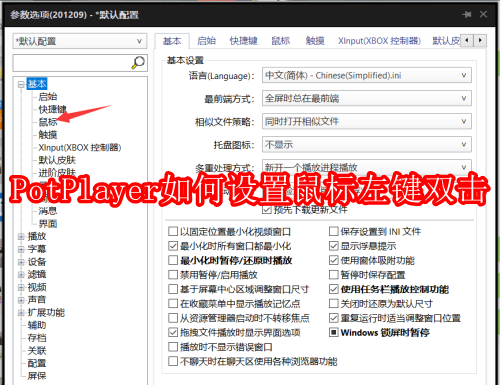Toggle Windows 锁屏时暂停 checkbox

pyautogui.click(x=334, y=332)
